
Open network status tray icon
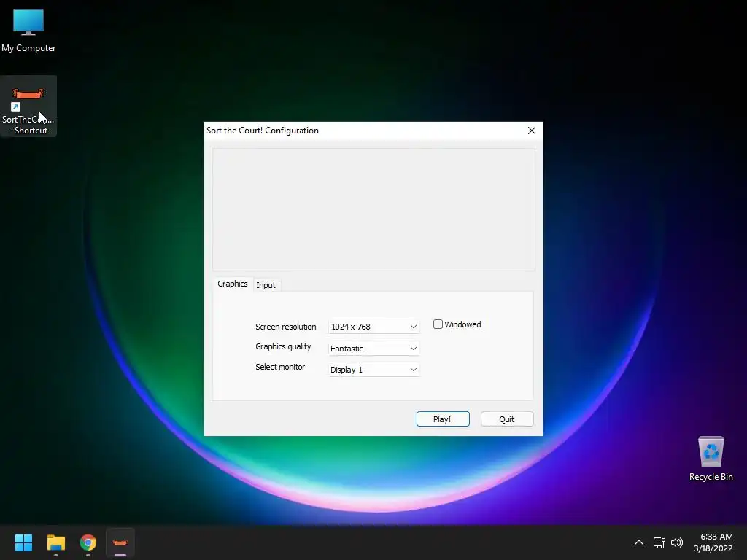(659, 542)
